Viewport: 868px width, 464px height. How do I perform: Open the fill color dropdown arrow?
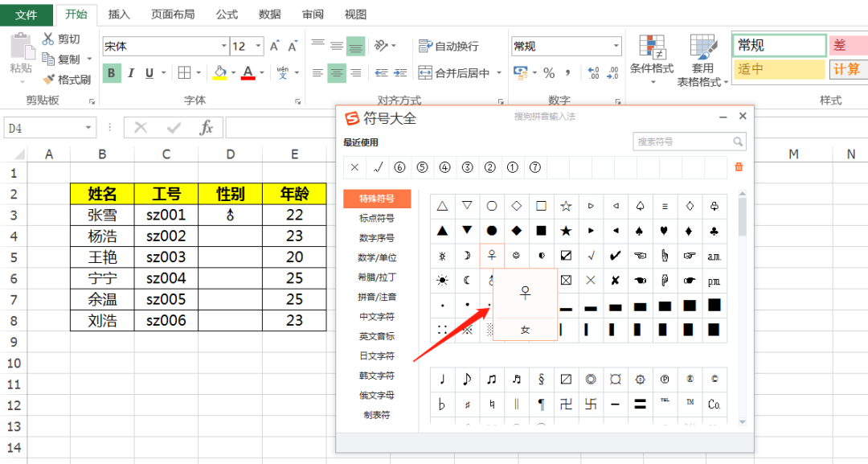pyautogui.click(x=234, y=73)
